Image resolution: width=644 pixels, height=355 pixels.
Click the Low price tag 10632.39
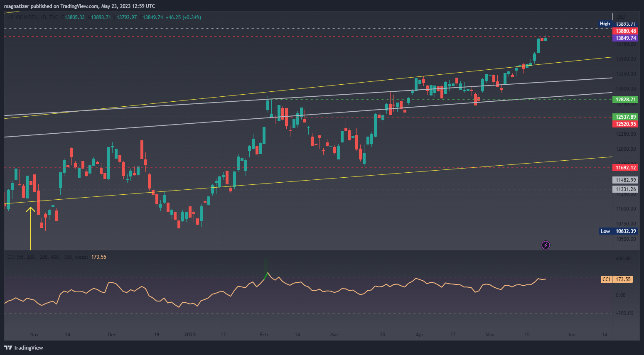coord(618,231)
